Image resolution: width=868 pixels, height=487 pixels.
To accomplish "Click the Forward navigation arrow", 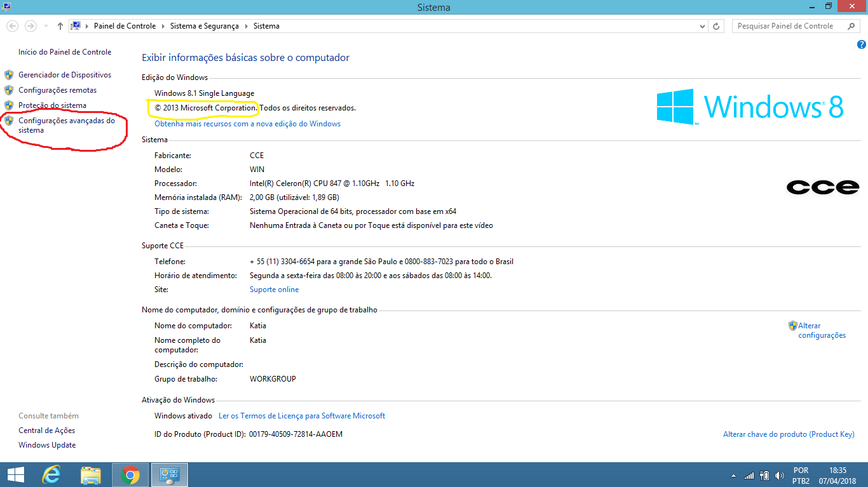I will tap(31, 26).
